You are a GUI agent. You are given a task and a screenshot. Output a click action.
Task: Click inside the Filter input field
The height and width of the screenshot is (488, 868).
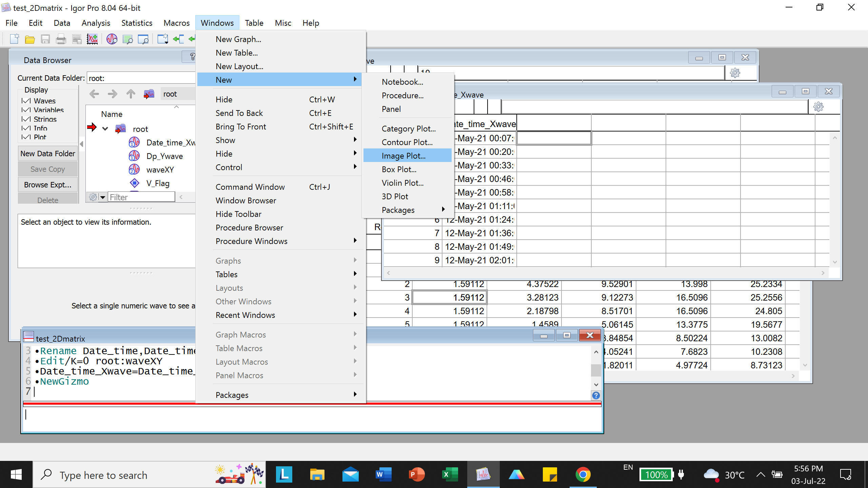[x=142, y=197]
